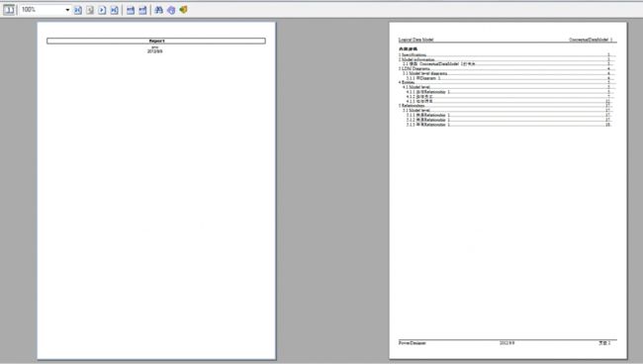Image resolution: width=643 pixels, height=364 pixels.
Task: Click the table of contents page
Action: coord(508,191)
